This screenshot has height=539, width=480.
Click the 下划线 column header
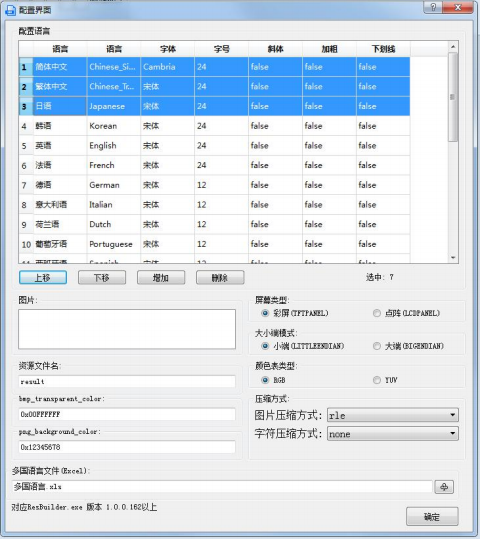pyautogui.click(x=383, y=49)
